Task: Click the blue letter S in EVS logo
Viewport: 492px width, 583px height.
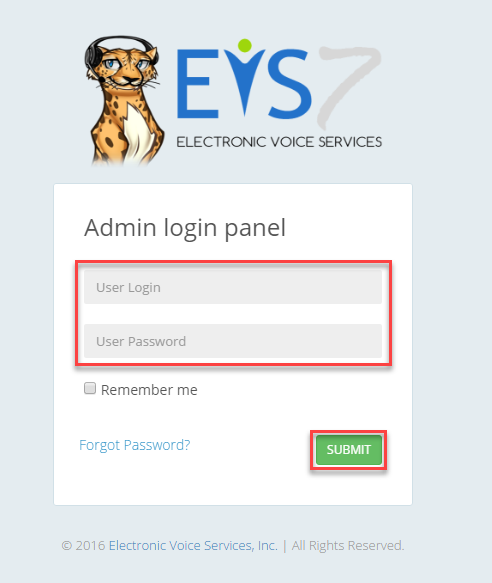Action: click(x=290, y=84)
